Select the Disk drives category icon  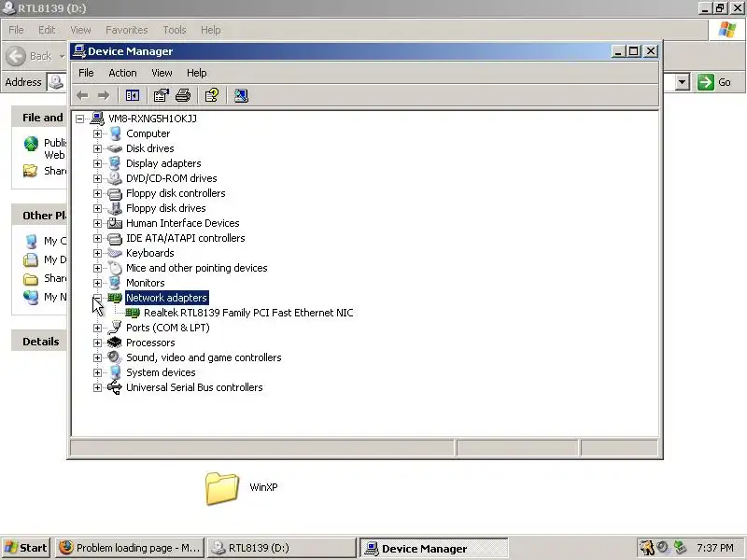click(x=115, y=148)
